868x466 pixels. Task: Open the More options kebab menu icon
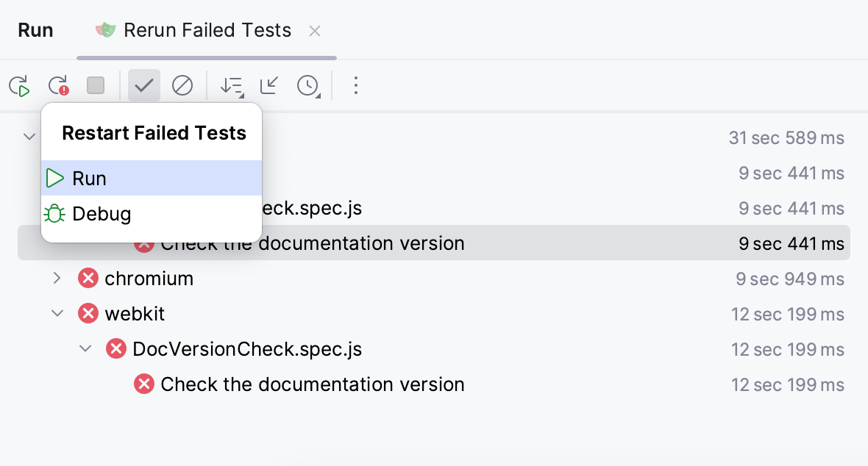click(355, 86)
